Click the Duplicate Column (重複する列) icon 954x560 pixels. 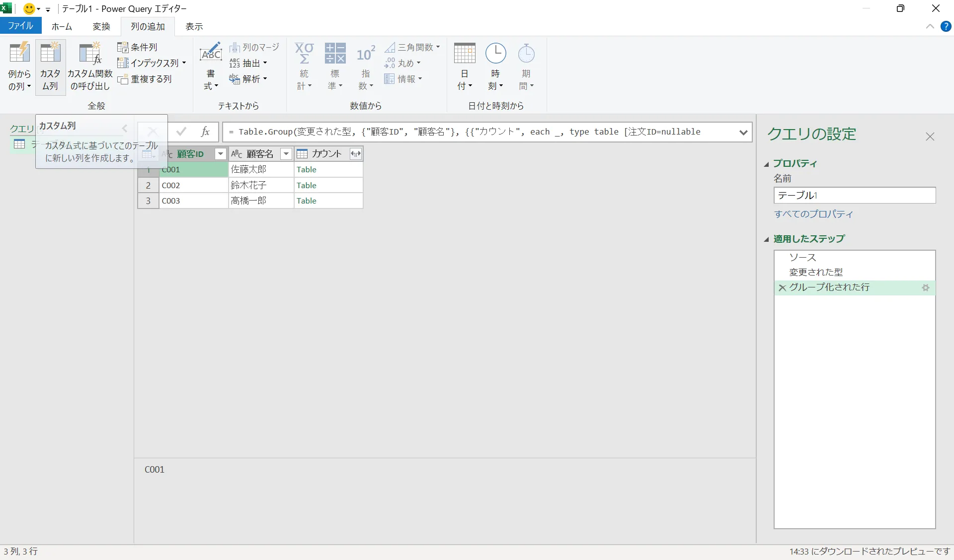click(x=123, y=79)
